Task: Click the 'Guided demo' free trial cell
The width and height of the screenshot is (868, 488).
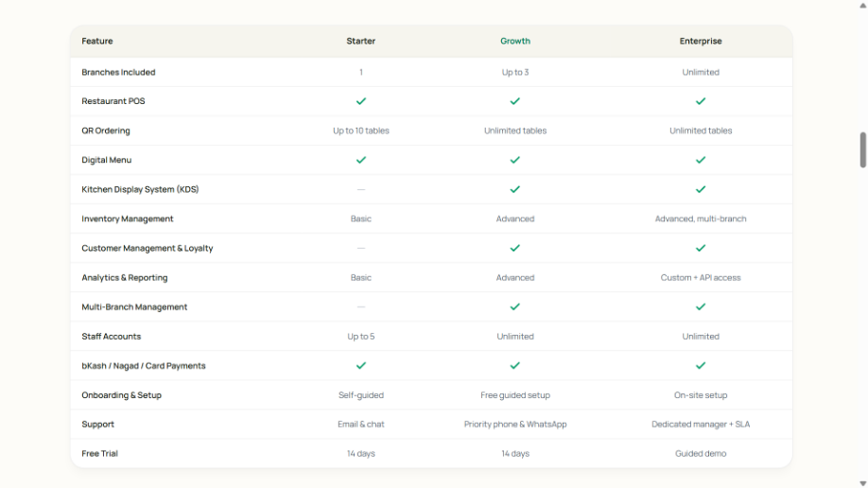Action: tap(701, 454)
